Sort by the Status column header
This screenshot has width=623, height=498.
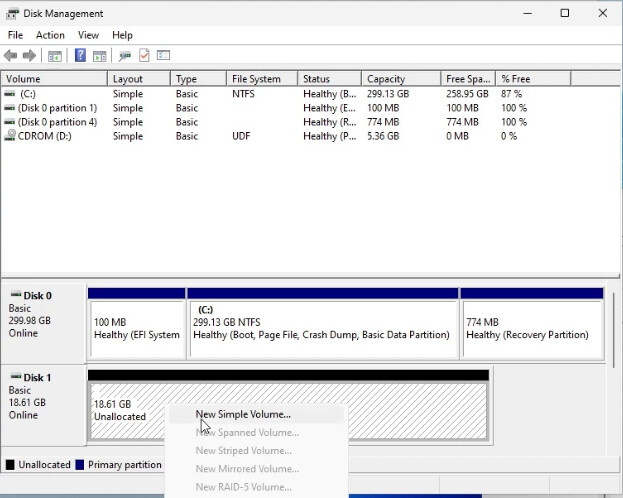330,79
